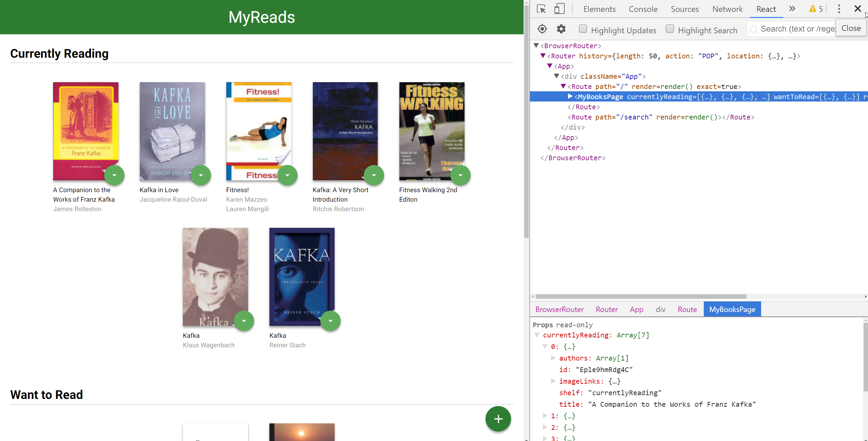Click the Currently Reading shelf heading
This screenshot has width=868, height=441.
[59, 54]
